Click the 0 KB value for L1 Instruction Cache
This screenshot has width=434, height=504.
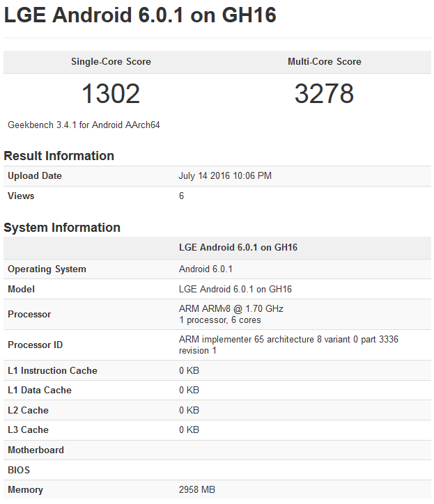189,370
